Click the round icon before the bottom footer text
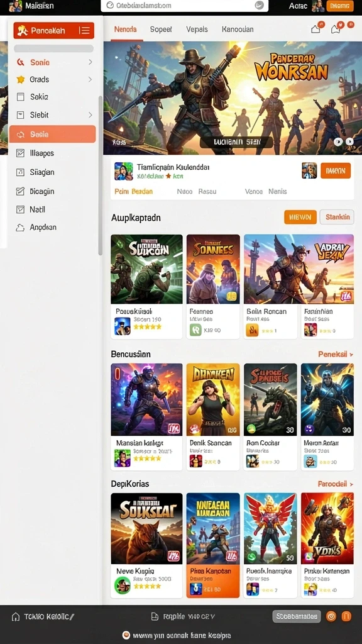The width and height of the screenshot is (362, 644). coord(126,635)
